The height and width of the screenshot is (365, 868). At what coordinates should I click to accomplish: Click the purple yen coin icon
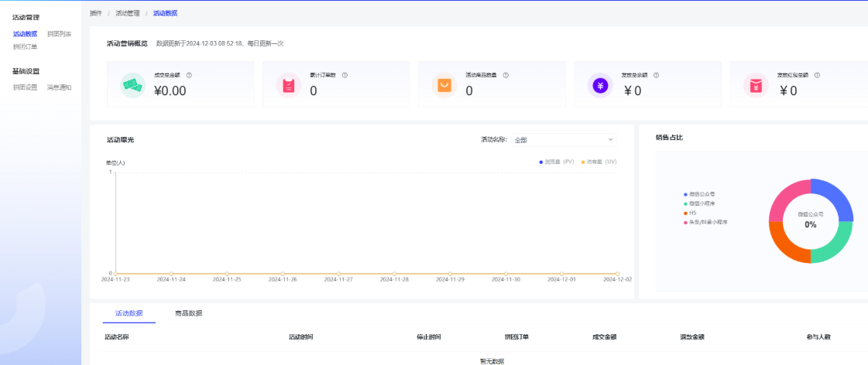(x=600, y=85)
